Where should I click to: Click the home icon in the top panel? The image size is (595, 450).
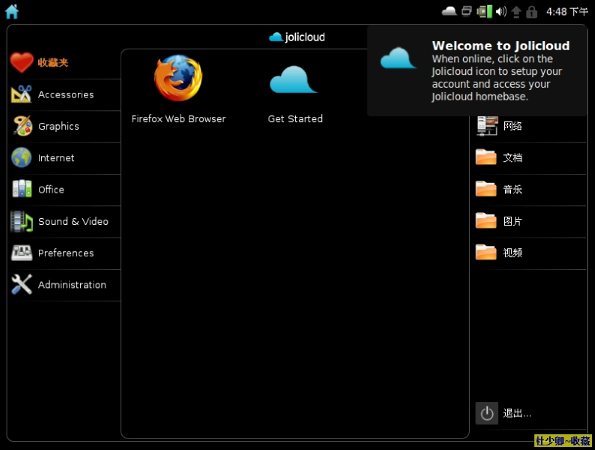pyautogui.click(x=12, y=11)
